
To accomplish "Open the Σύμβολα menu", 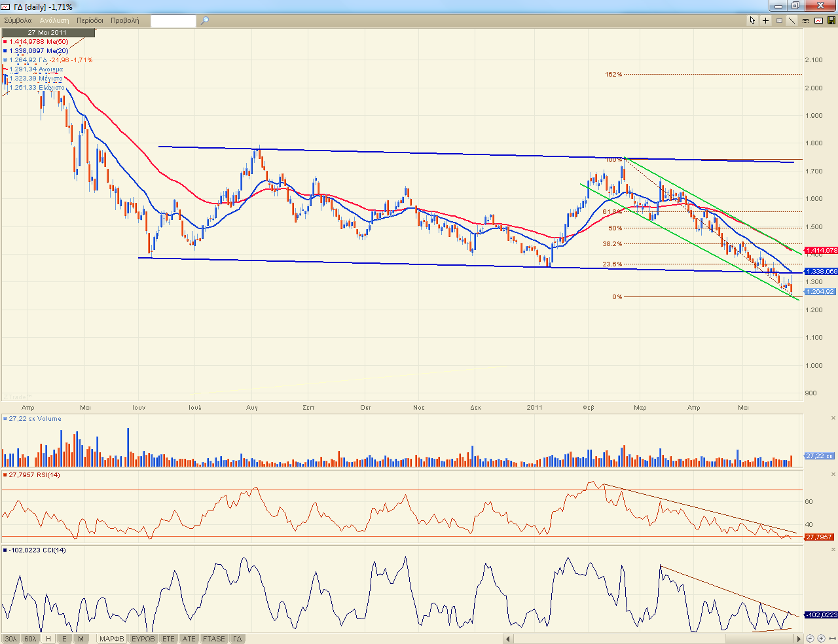I will pos(18,20).
